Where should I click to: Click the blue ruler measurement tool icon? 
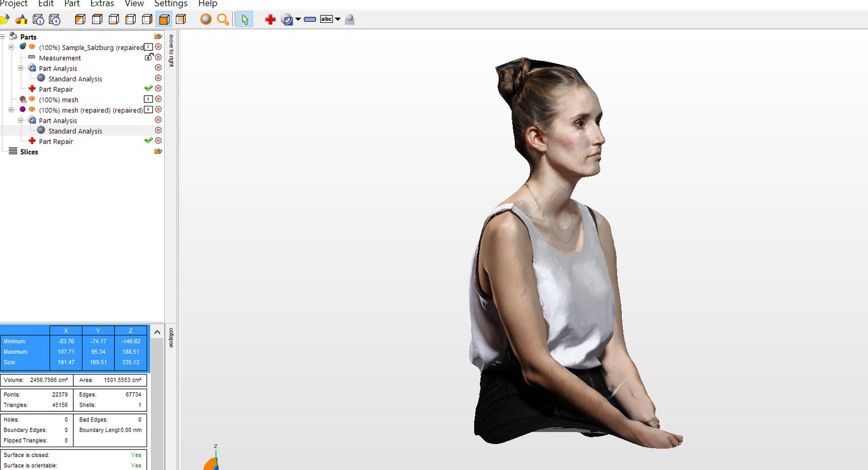click(310, 20)
